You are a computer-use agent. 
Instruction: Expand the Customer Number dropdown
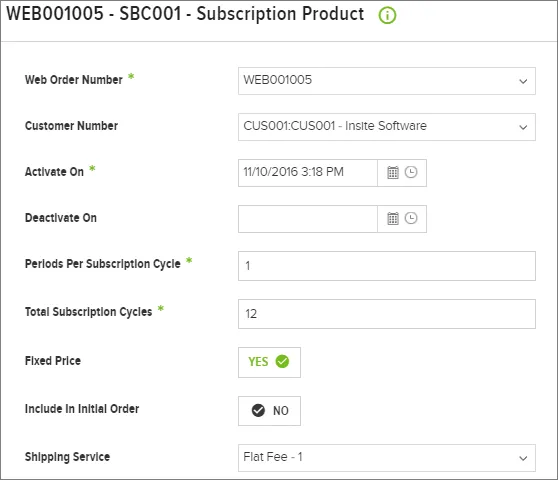pyautogui.click(x=387, y=127)
